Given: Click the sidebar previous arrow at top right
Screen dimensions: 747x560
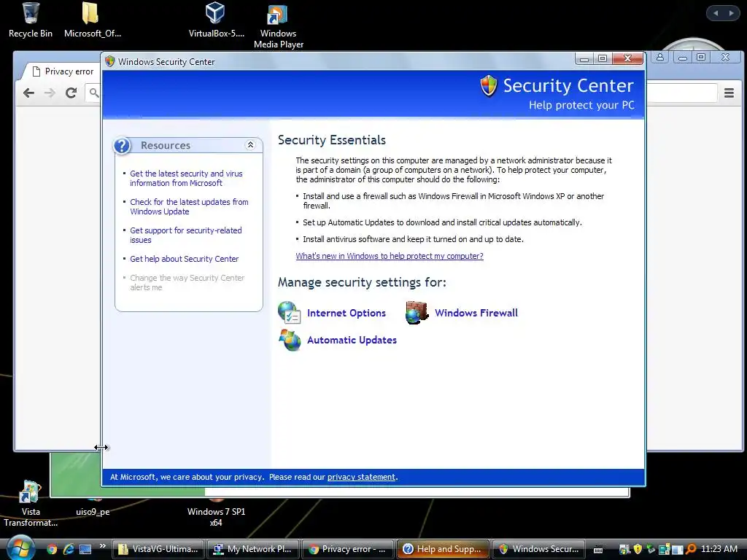Looking at the screenshot, I should tap(716, 13).
